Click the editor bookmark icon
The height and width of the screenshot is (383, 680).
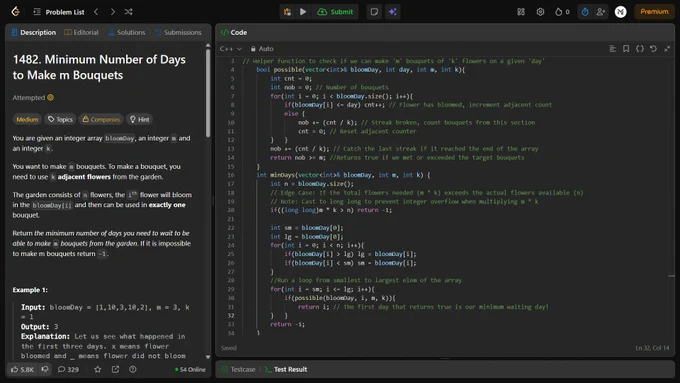tap(626, 49)
